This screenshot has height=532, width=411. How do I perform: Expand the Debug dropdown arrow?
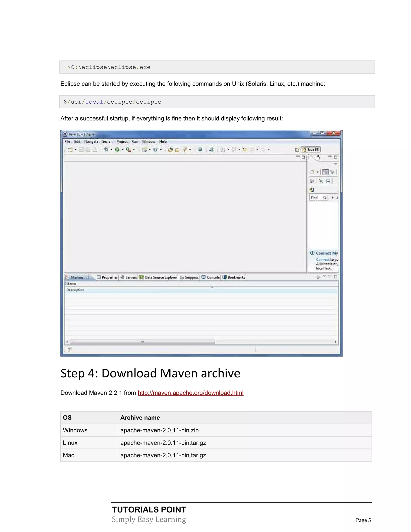pyautogui.click(x=112, y=150)
